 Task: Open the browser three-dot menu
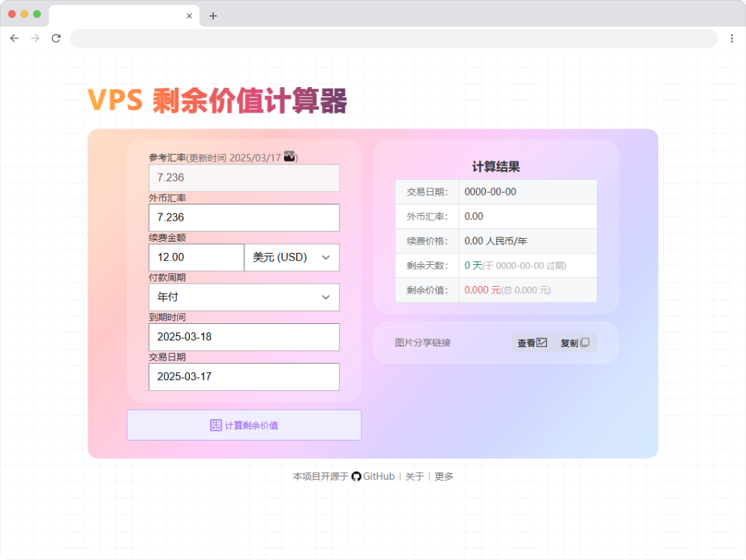point(731,38)
